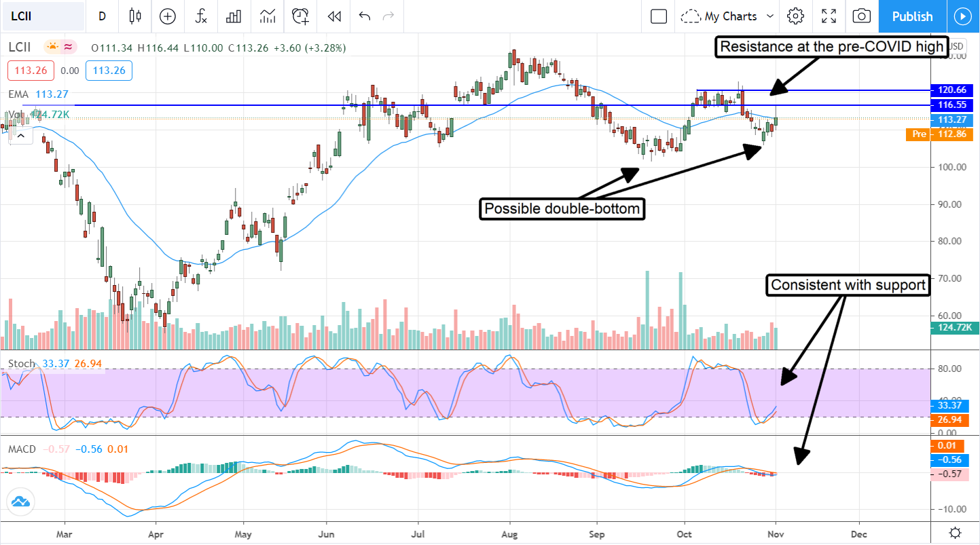This screenshot has height=545, width=980.
Task: Open axis settings gear at bottom-right corner
Action: tap(956, 533)
